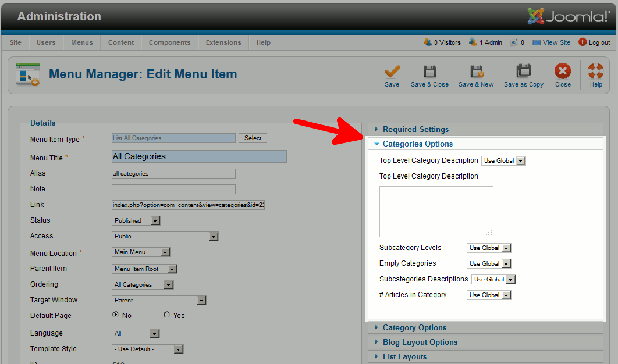Open the # Articles in Category dropdown

tap(489, 295)
